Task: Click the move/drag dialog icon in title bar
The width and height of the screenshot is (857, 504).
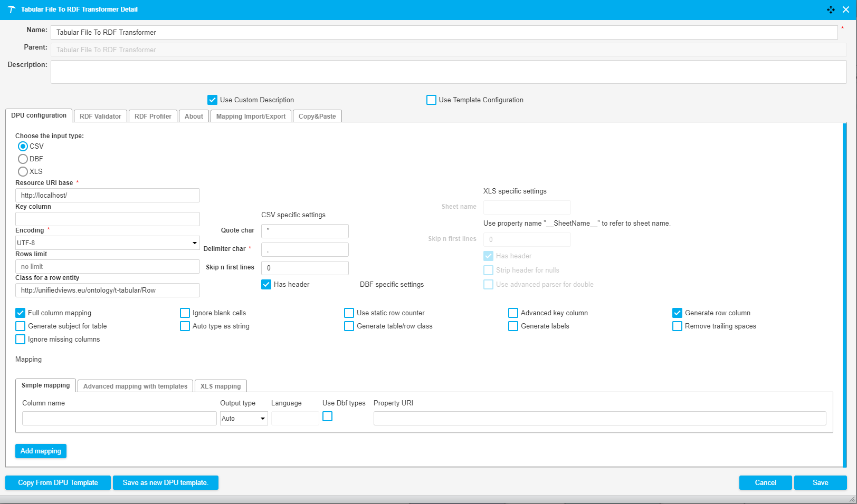Action: click(831, 9)
